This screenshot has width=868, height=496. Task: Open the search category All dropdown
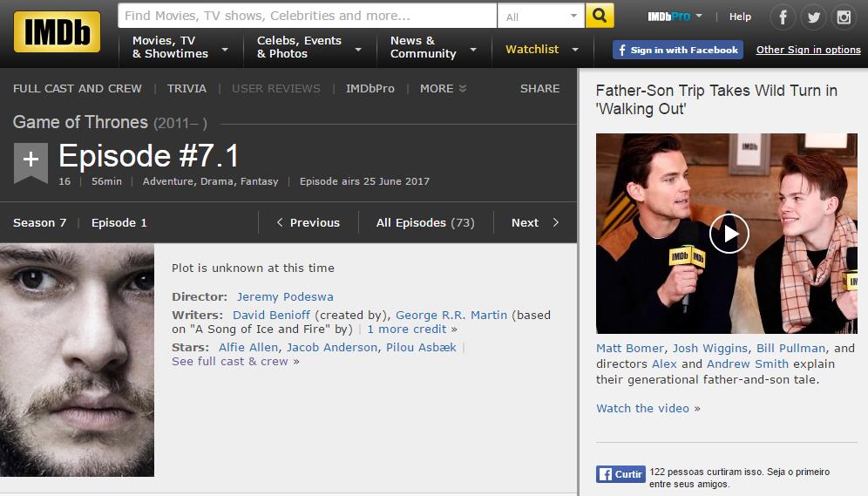[x=541, y=16]
